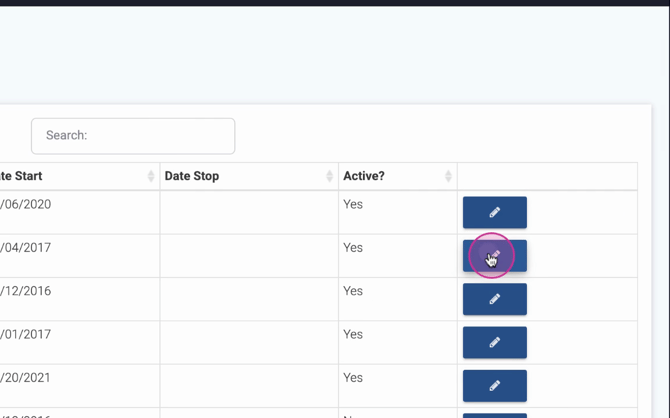The height and width of the screenshot is (418, 670).
Task: Click the Yes cell in the /12/2016 row
Action: coord(353,291)
